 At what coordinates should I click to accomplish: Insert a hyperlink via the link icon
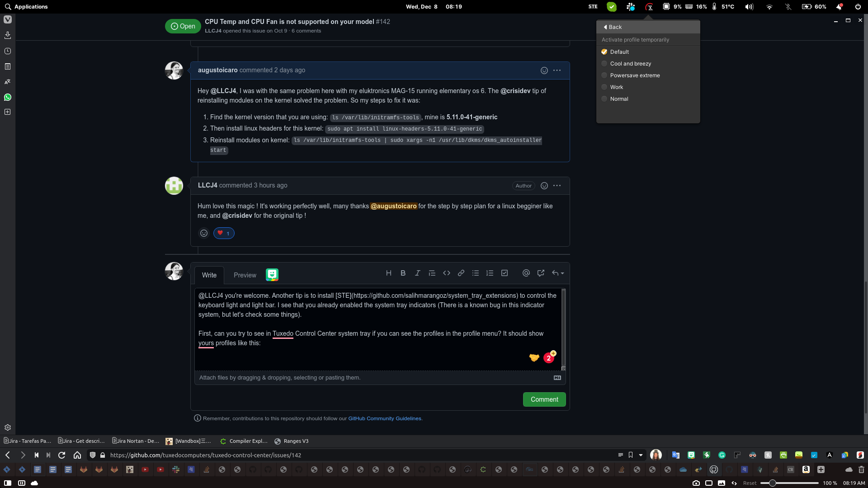pyautogui.click(x=461, y=273)
